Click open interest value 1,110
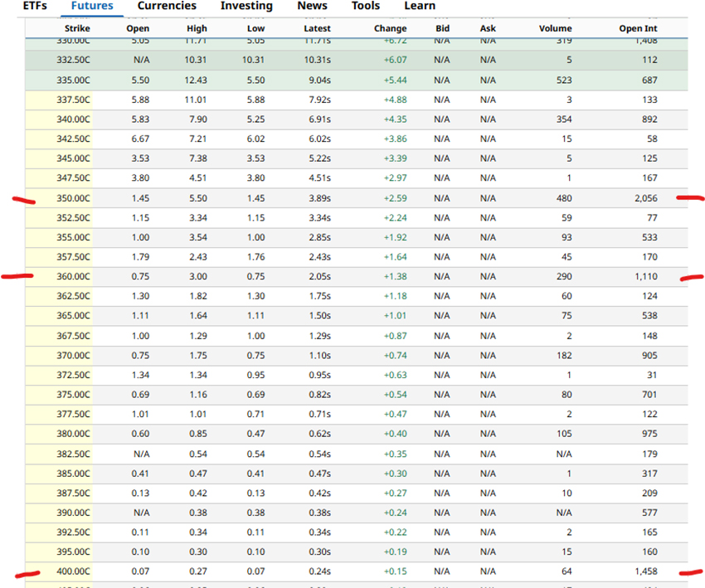 pyautogui.click(x=646, y=276)
